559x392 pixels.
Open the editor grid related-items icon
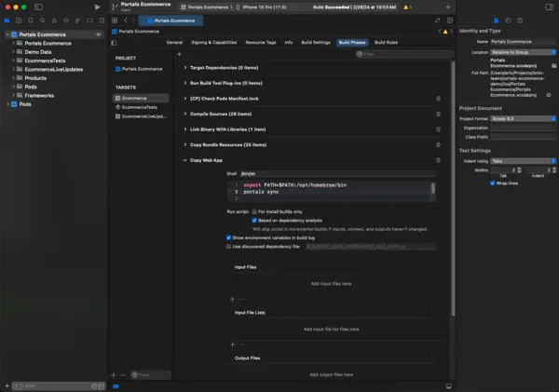click(115, 20)
